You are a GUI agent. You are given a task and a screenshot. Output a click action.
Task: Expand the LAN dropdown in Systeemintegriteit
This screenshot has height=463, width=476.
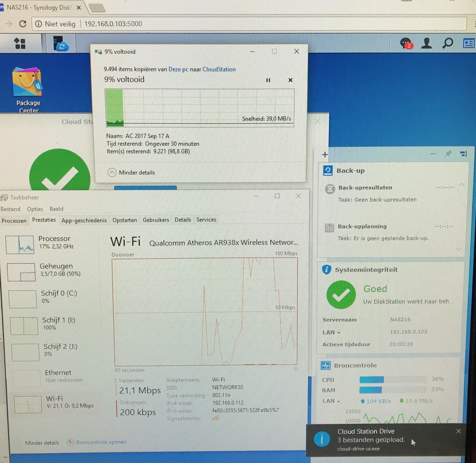[x=331, y=333]
